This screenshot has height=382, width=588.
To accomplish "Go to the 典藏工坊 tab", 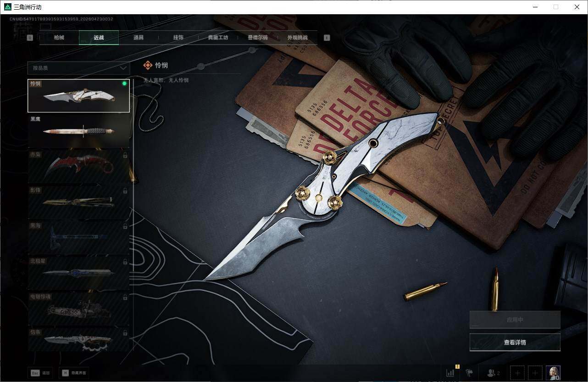I will pyautogui.click(x=218, y=38).
